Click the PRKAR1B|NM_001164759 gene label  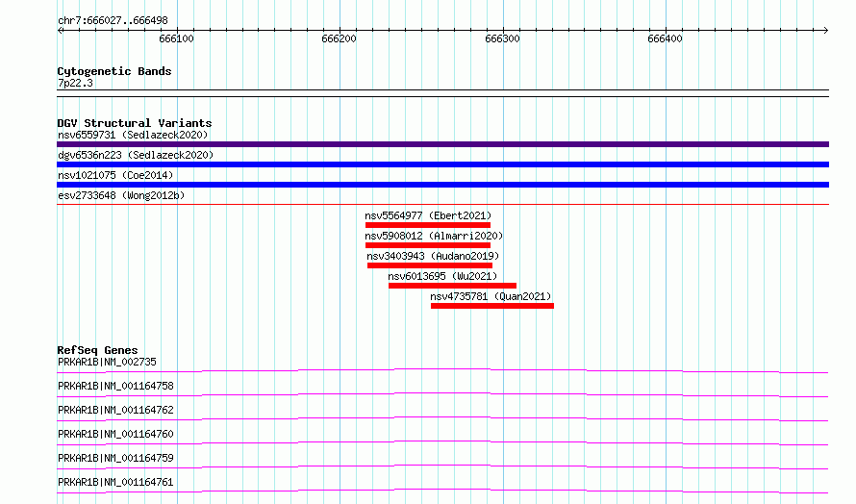coord(115,458)
